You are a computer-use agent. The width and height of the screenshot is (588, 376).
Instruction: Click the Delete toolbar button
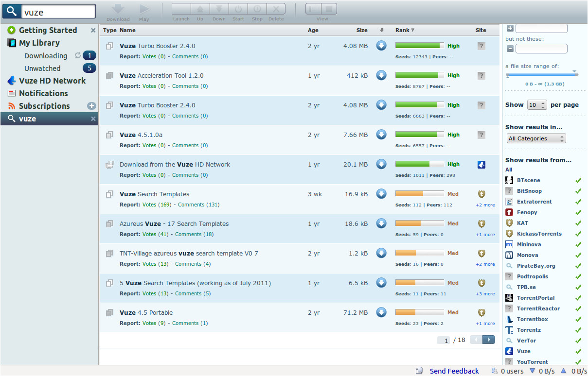[276, 9]
